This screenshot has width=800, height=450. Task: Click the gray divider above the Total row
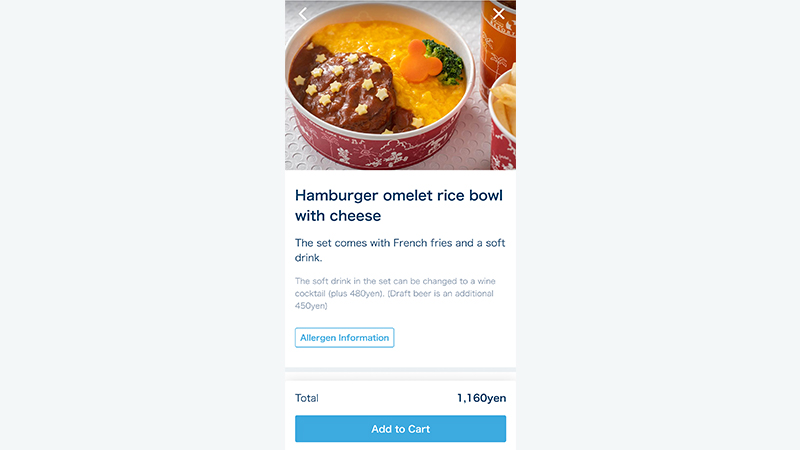tap(400, 370)
